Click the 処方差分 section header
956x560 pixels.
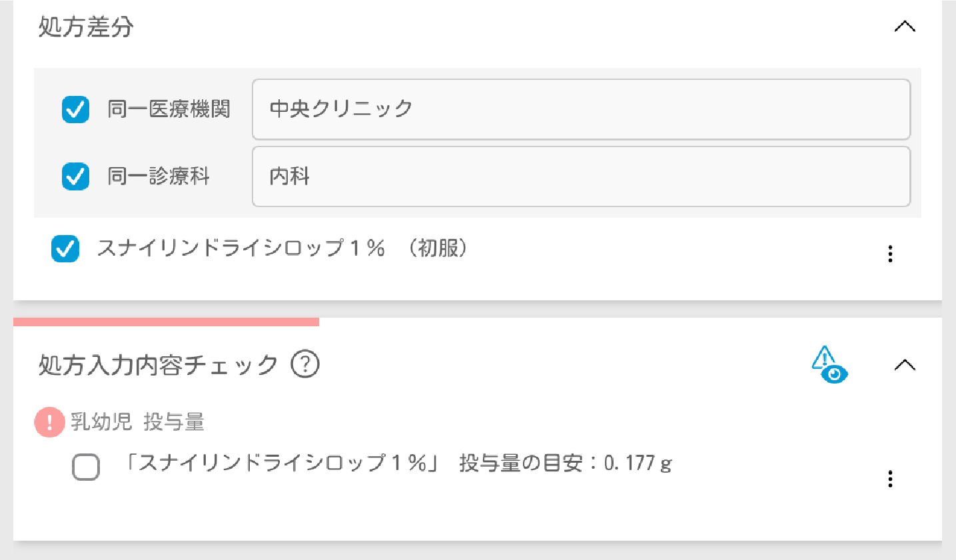point(86,27)
